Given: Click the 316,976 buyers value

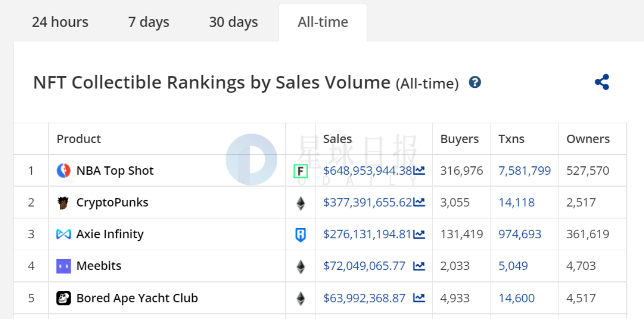Looking at the screenshot, I should click(462, 171).
